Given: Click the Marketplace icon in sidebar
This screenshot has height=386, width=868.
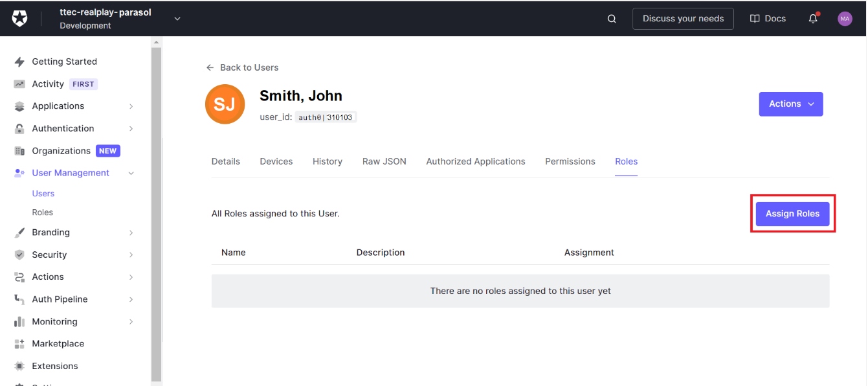Looking at the screenshot, I should coord(19,344).
